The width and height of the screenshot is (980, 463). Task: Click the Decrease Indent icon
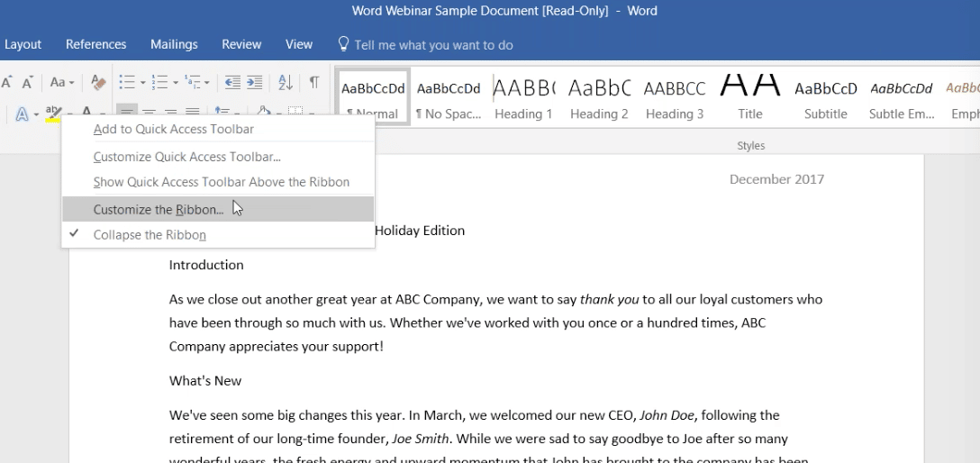click(232, 82)
